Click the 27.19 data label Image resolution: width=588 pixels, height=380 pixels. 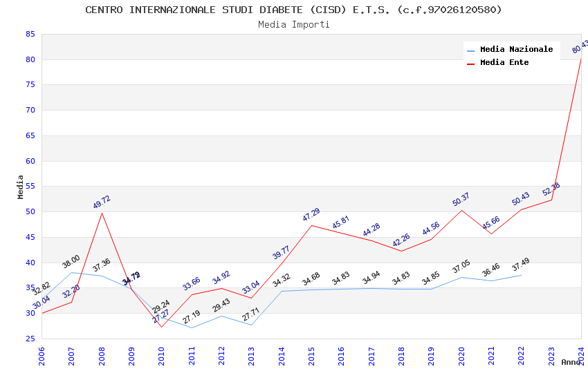[x=192, y=316]
